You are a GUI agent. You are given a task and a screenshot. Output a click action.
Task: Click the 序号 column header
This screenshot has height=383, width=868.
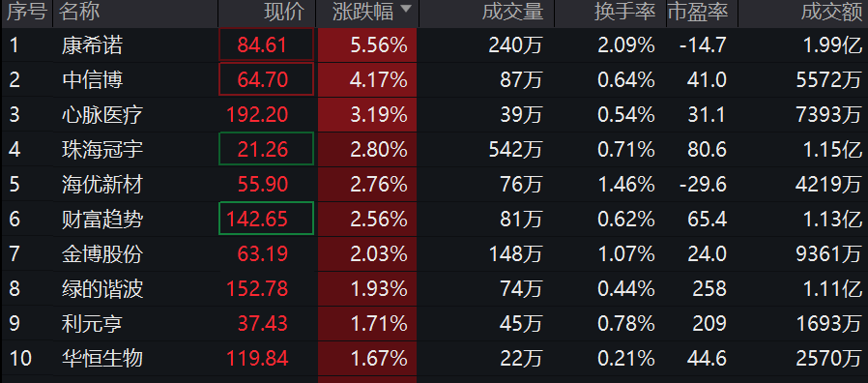coord(26,12)
